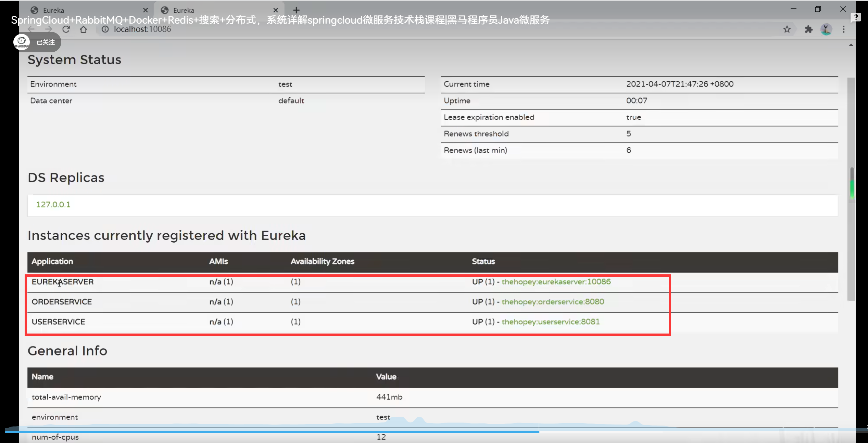This screenshot has height=443, width=868.
Task: Click the bookmark star icon
Action: click(787, 29)
